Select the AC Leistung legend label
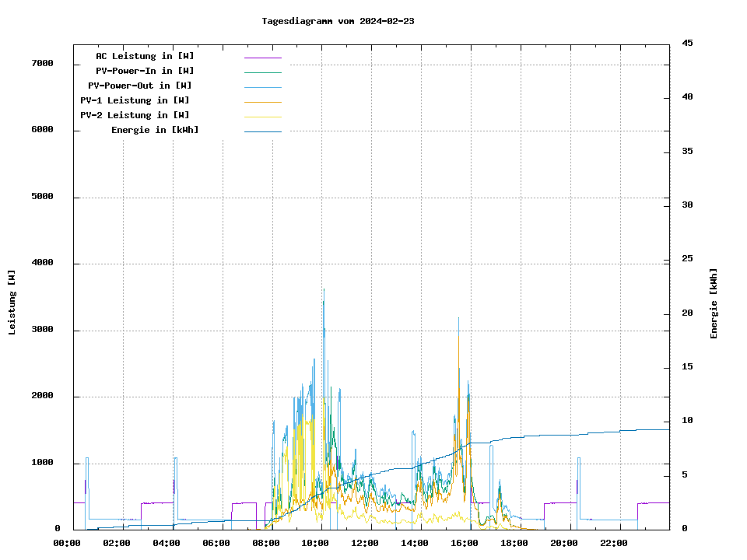Viewport: 747px width, 560px height. tap(145, 56)
